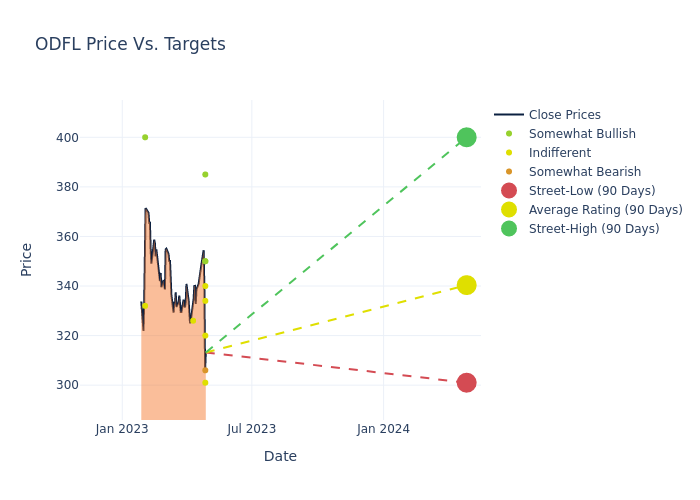Image resolution: width=700 pixels, height=500 pixels.
Task: Click the orange Somewhat Bearish data point
Action: coord(205,370)
